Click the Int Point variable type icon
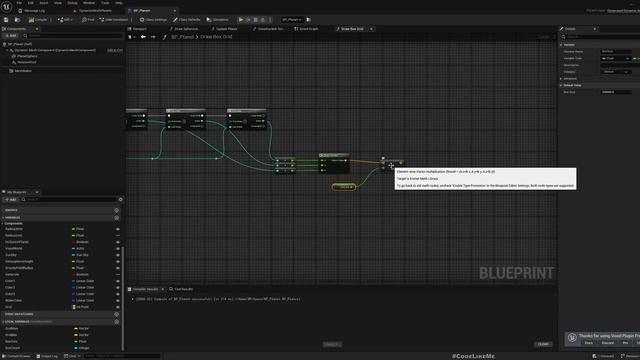 (x=74, y=307)
